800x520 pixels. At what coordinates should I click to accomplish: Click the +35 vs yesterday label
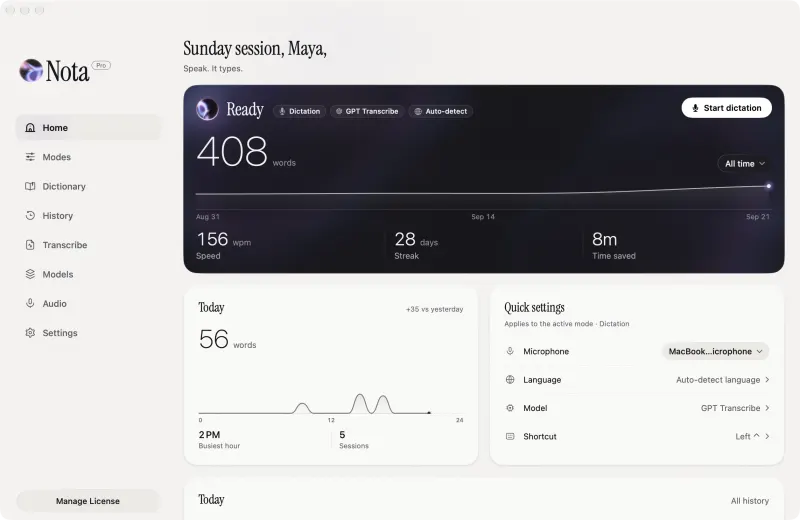(435, 309)
